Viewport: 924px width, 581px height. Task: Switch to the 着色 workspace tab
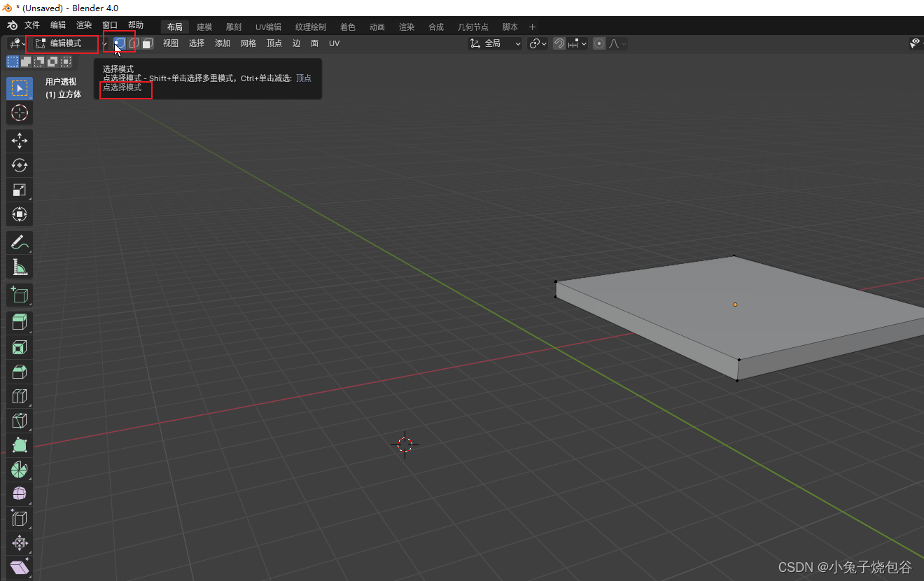(348, 27)
